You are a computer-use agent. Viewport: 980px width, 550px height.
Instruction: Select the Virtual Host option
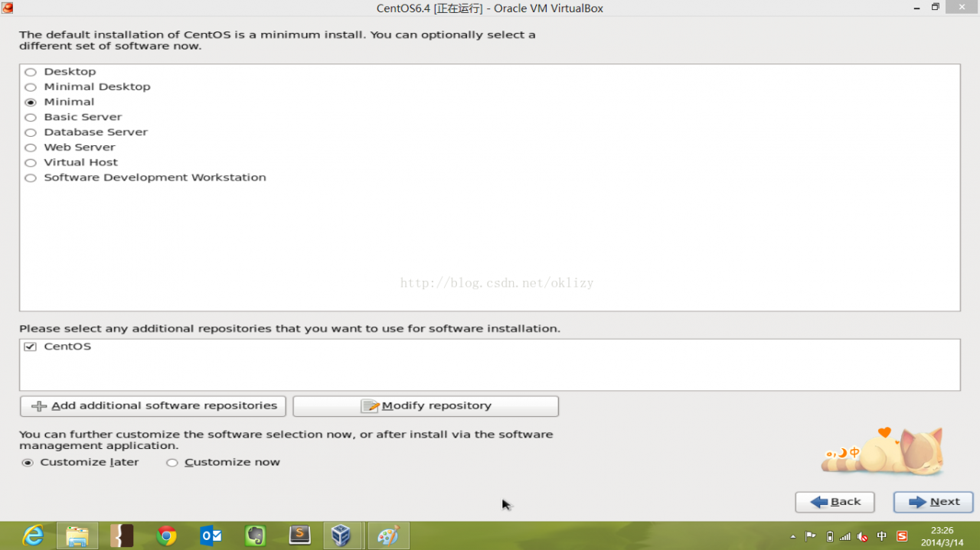pyautogui.click(x=31, y=163)
